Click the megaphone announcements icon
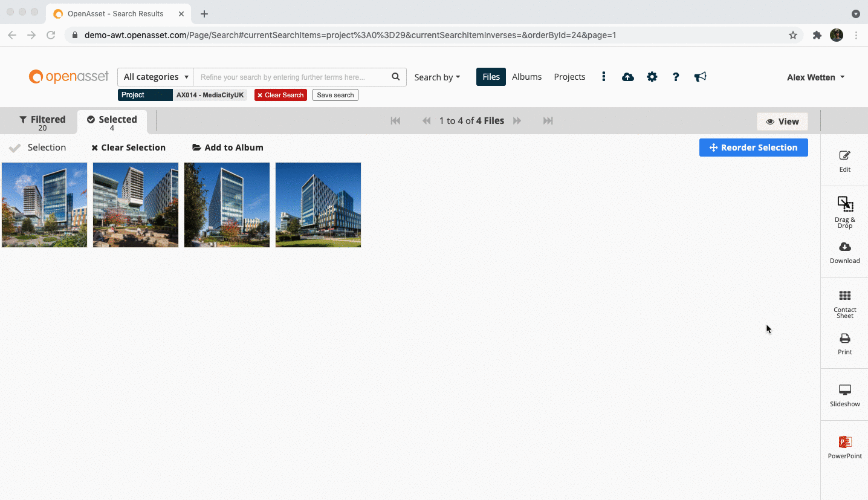The width and height of the screenshot is (868, 500). [700, 77]
